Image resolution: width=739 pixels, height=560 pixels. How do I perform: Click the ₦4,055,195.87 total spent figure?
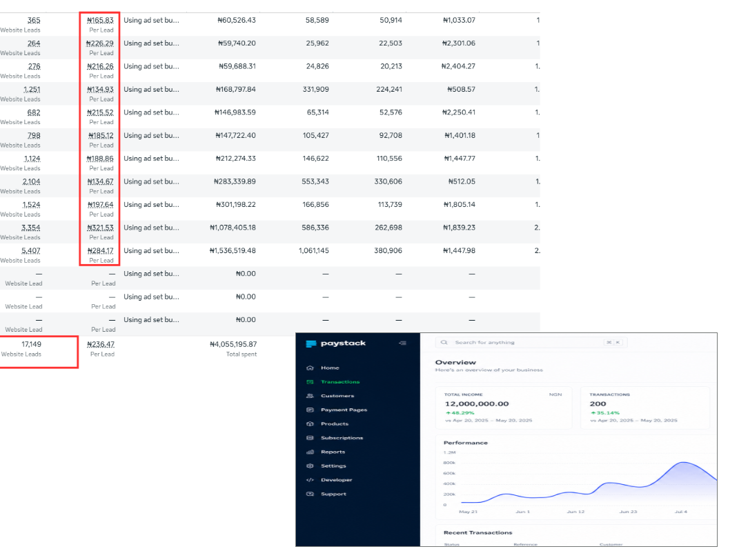(x=233, y=345)
